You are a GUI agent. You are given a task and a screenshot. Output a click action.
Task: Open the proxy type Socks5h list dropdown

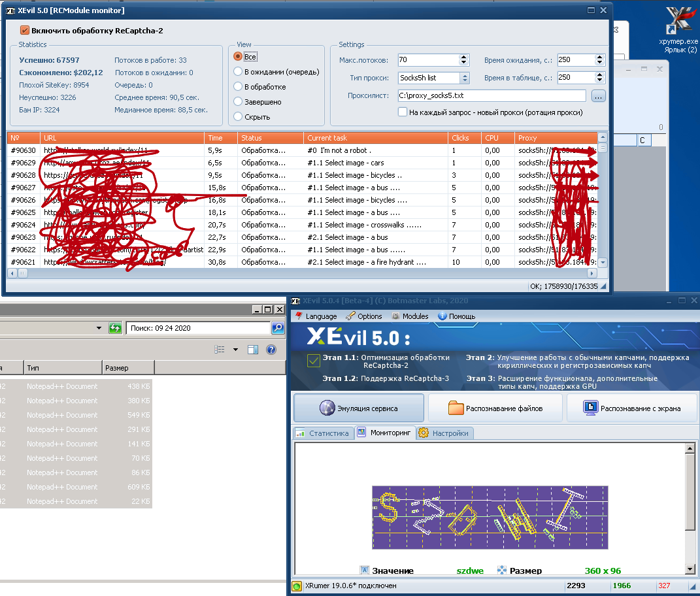pos(465,78)
